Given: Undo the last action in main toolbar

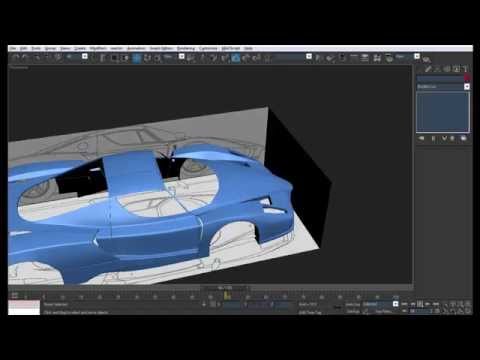Looking at the screenshot, I should click(15, 58).
